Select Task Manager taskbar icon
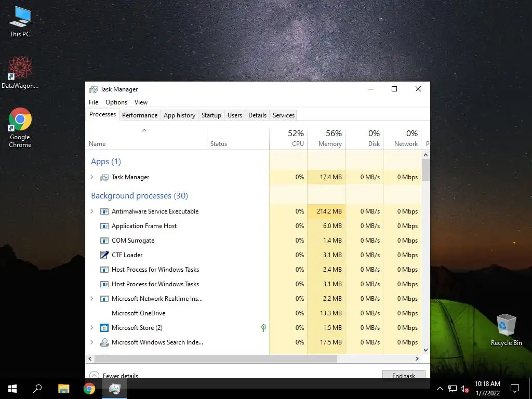 [115, 389]
